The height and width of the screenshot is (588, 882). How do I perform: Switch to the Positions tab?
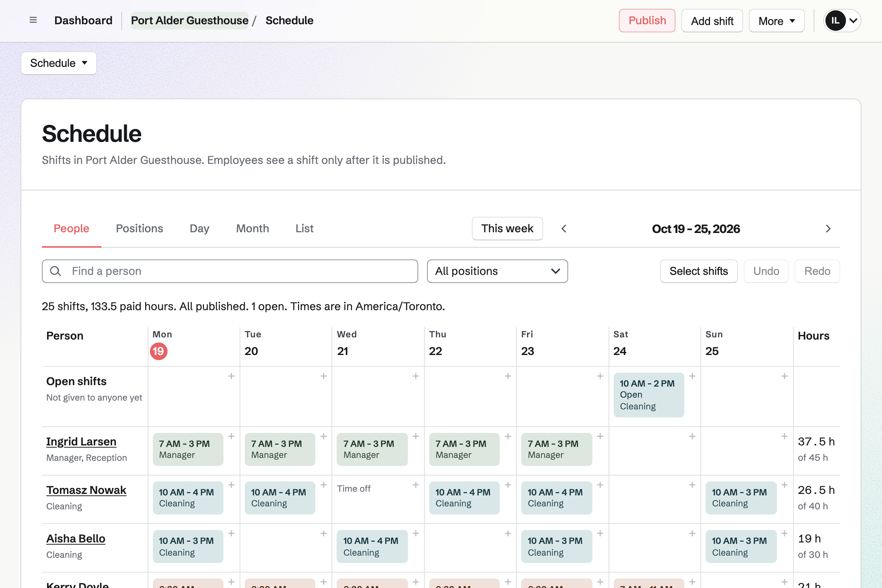point(140,229)
